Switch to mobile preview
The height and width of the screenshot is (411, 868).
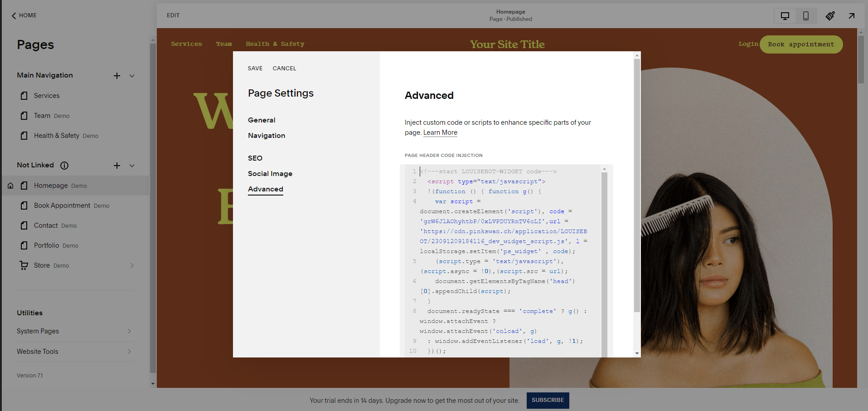pyautogui.click(x=806, y=16)
